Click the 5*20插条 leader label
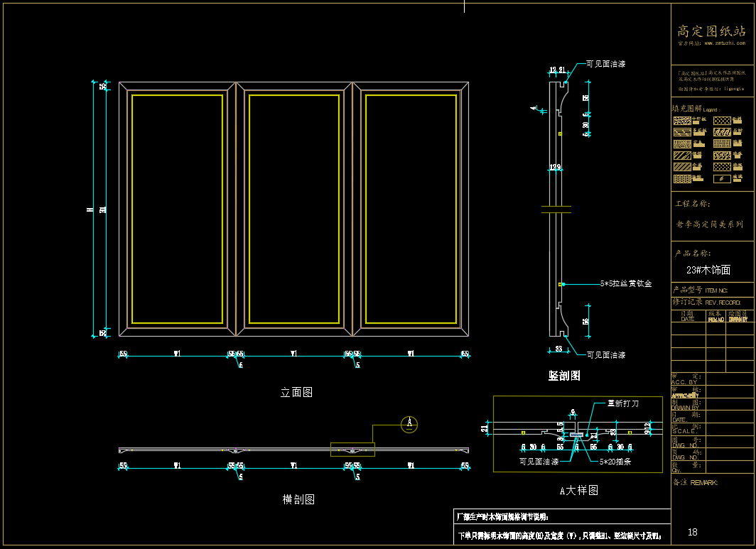The height and width of the screenshot is (549, 756). [x=615, y=462]
